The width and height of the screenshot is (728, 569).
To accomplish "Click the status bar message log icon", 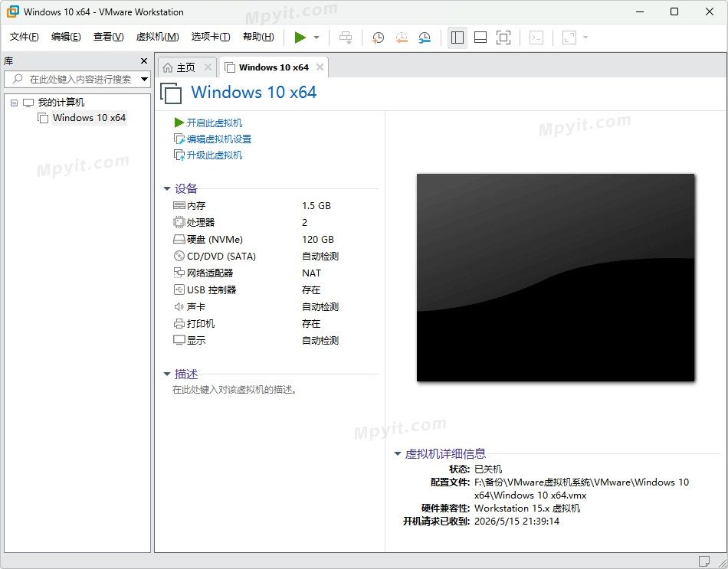I will (704, 561).
